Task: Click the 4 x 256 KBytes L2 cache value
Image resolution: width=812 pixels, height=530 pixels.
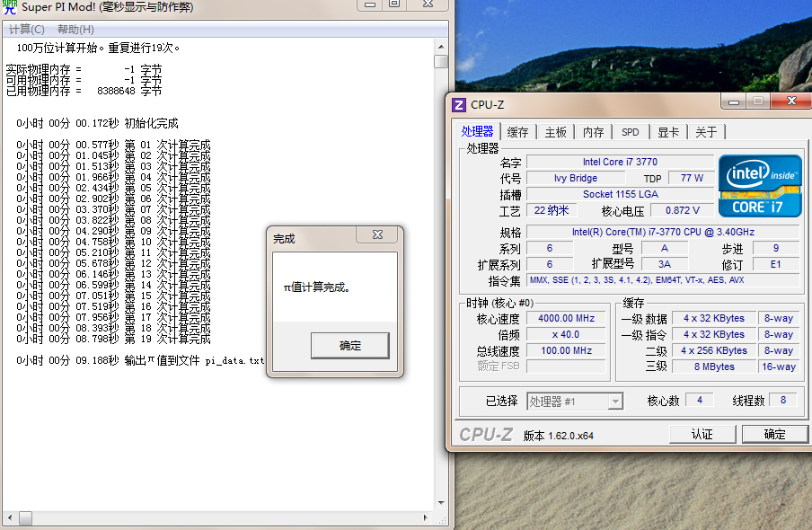Action: pos(713,350)
